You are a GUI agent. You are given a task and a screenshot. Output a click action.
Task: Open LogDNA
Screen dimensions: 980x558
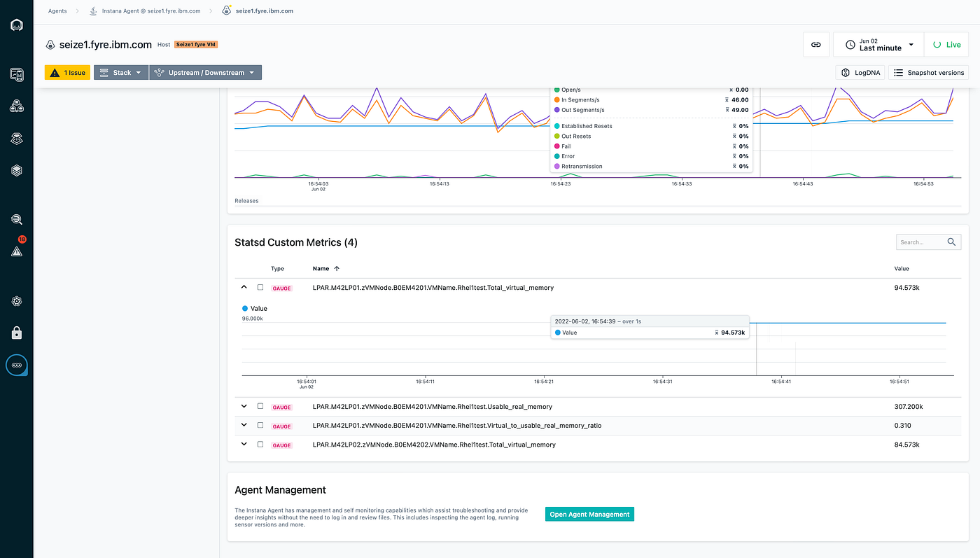[x=860, y=73]
